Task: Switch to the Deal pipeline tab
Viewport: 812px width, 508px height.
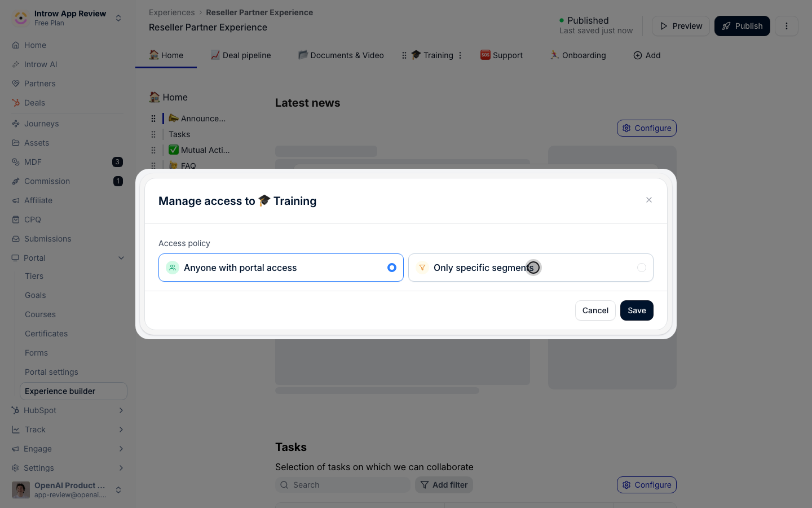Action: [x=241, y=55]
